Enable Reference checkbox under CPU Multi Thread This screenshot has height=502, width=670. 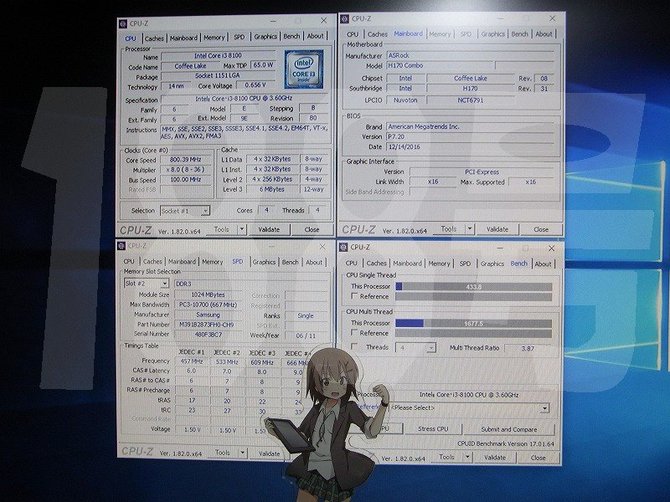[354, 332]
